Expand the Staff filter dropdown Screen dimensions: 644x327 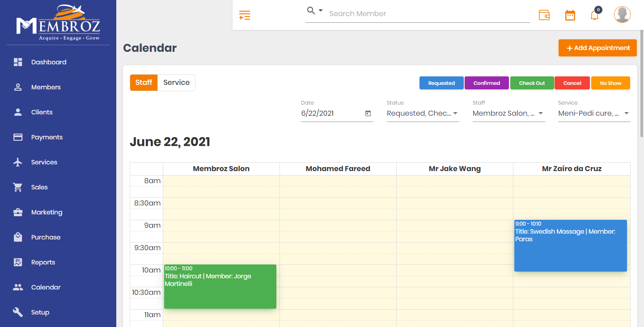(x=508, y=113)
